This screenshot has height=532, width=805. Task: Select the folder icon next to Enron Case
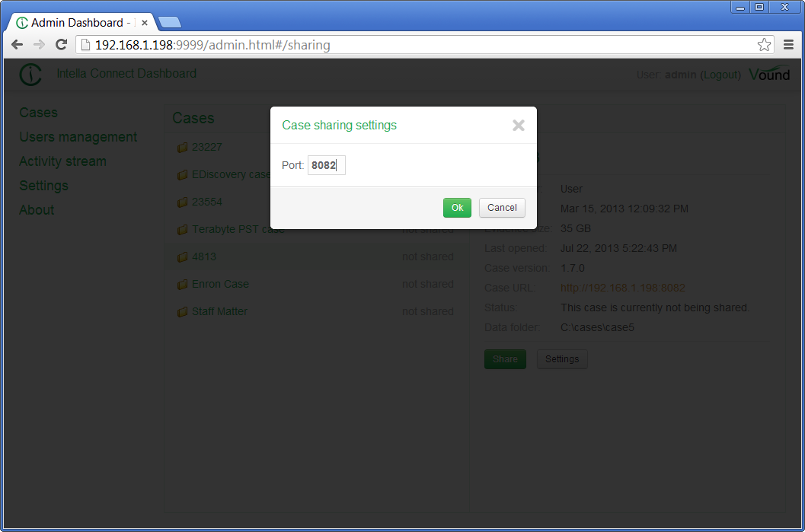tap(183, 284)
